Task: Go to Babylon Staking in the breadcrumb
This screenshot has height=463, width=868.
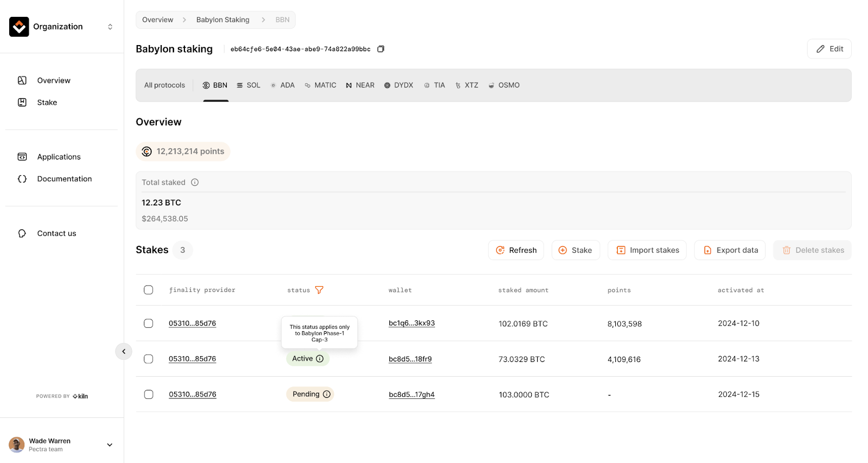Action: click(x=223, y=20)
